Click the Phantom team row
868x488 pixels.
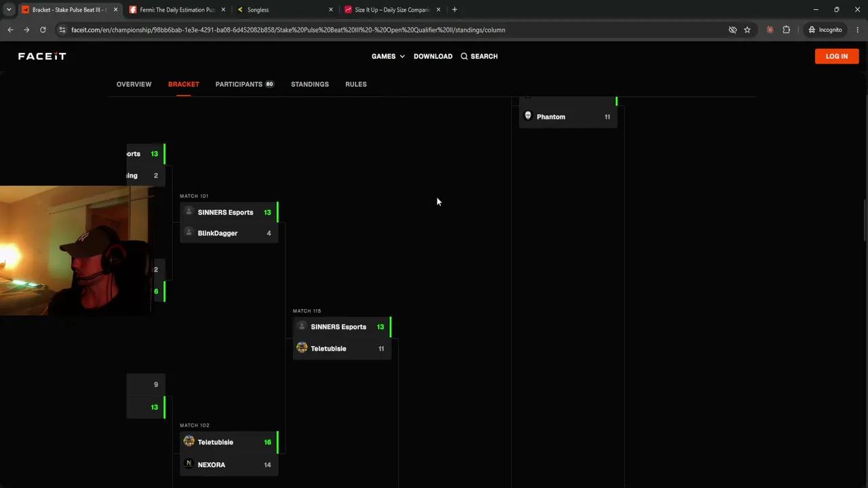(568, 117)
